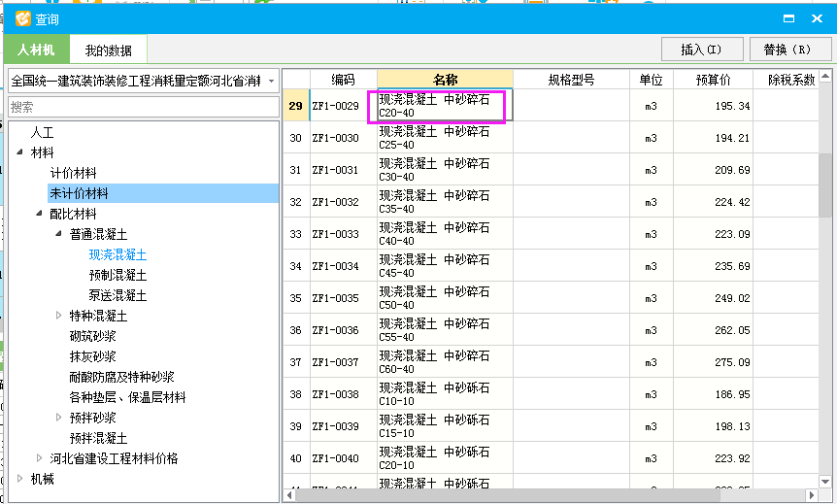837x504 pixels.
Task: Switch to the 人材机 tab
Action: click(36, 50)
